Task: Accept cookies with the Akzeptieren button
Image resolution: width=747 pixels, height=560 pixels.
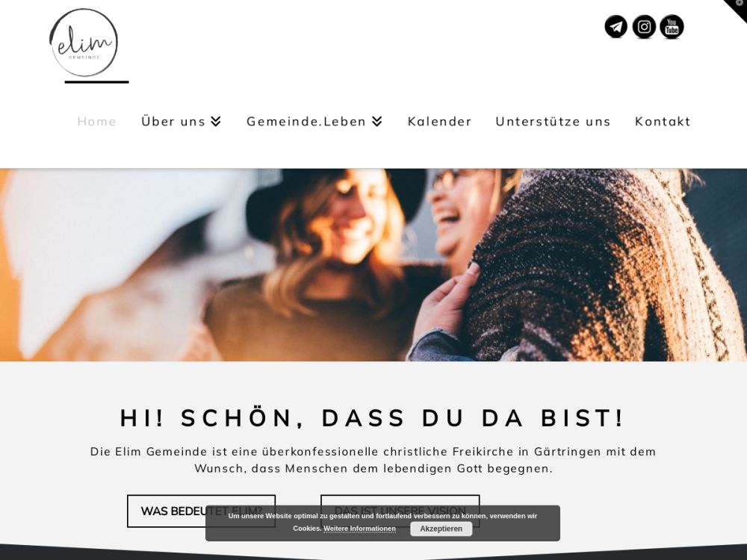Action: click(441, 529)
